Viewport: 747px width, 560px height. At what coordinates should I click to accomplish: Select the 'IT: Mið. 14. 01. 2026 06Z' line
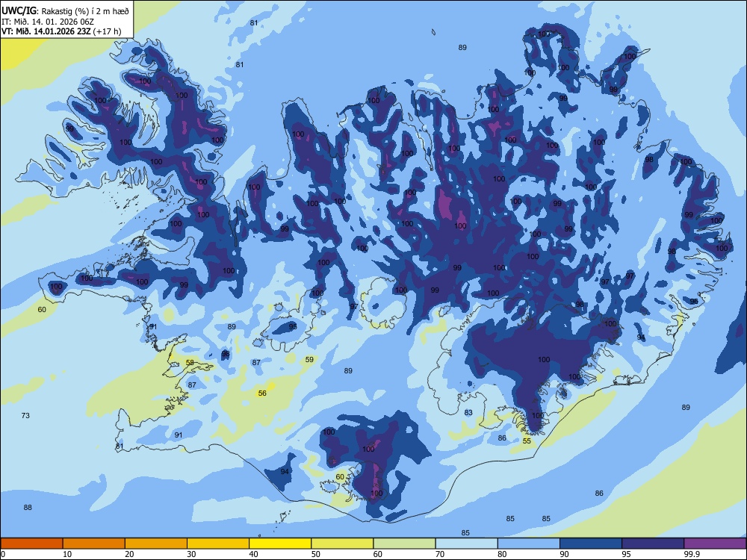[48, 22]
